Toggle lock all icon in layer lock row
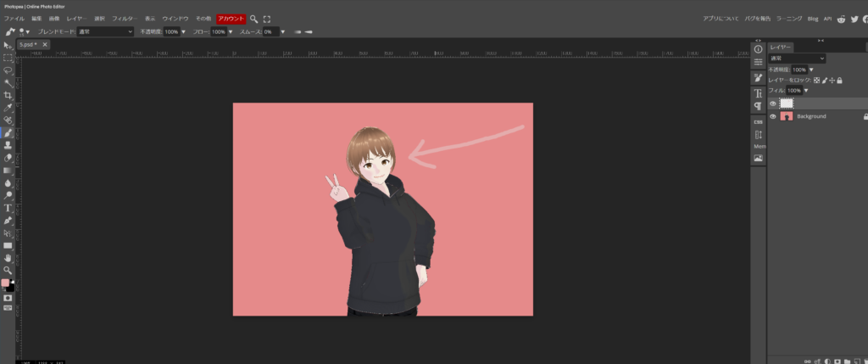This screenshot has width=868, height=364. (x=839, y=80)
